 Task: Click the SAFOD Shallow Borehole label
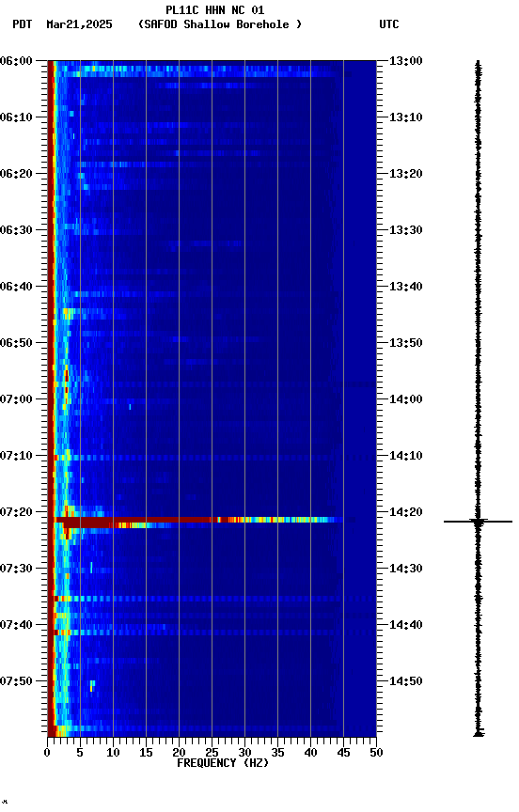pyautogui.click(x=220, y=24)
